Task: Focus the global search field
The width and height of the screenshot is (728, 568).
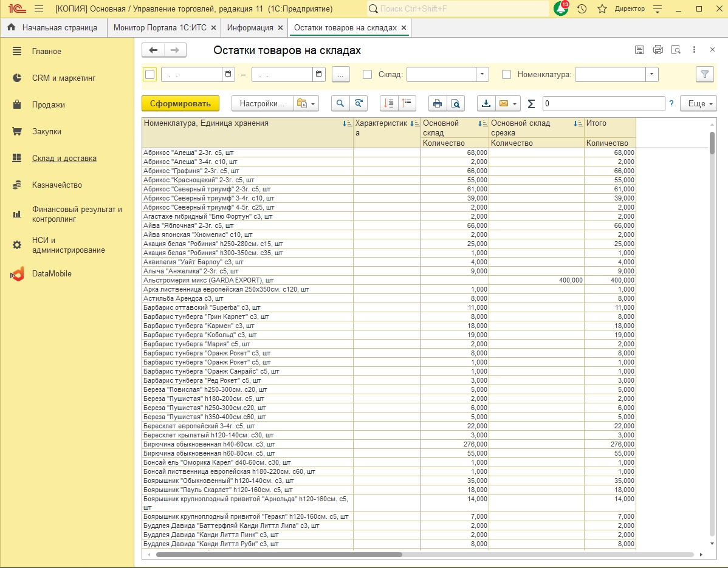Action: (458, 9)
